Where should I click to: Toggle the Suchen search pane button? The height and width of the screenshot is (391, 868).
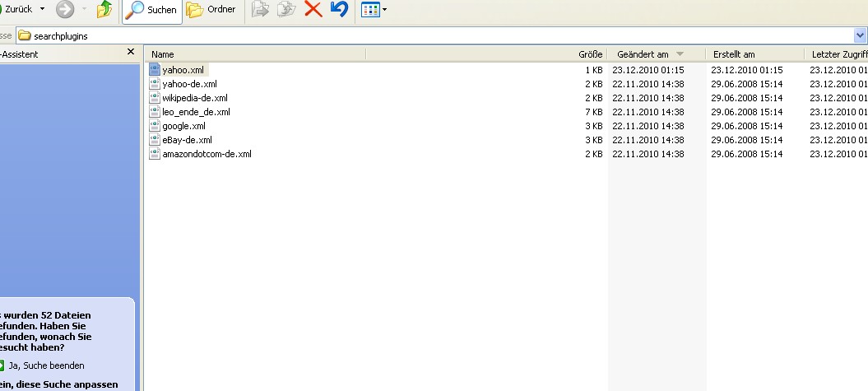[151, 10]
